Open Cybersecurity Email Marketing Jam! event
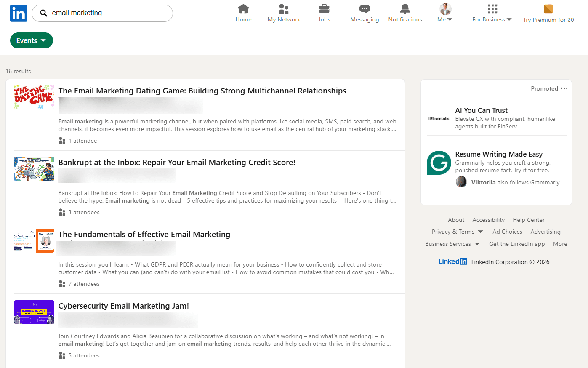The width and height of the screenshot is (588, 368). click(x=123, y=306)
